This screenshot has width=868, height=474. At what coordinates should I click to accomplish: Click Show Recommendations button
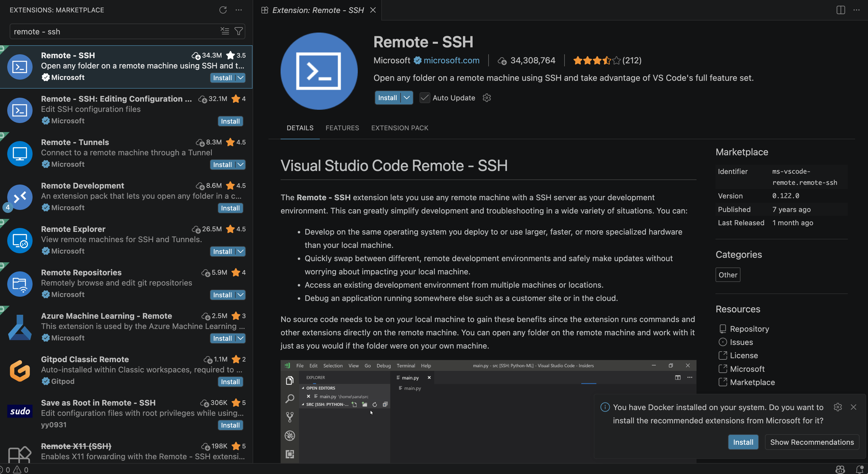click(x=812, y=442)
